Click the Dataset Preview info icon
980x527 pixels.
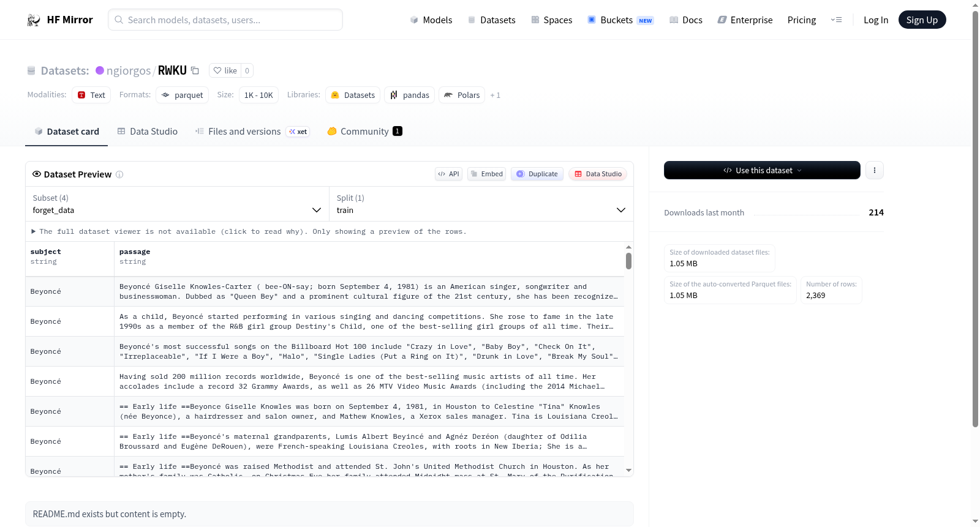click(119, 174)
